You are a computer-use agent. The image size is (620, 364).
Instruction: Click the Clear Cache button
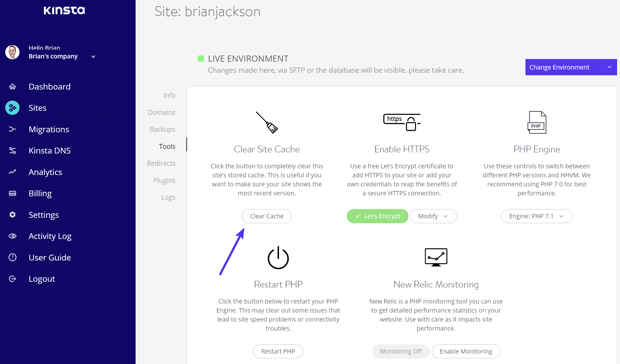(x=266, y=216)
